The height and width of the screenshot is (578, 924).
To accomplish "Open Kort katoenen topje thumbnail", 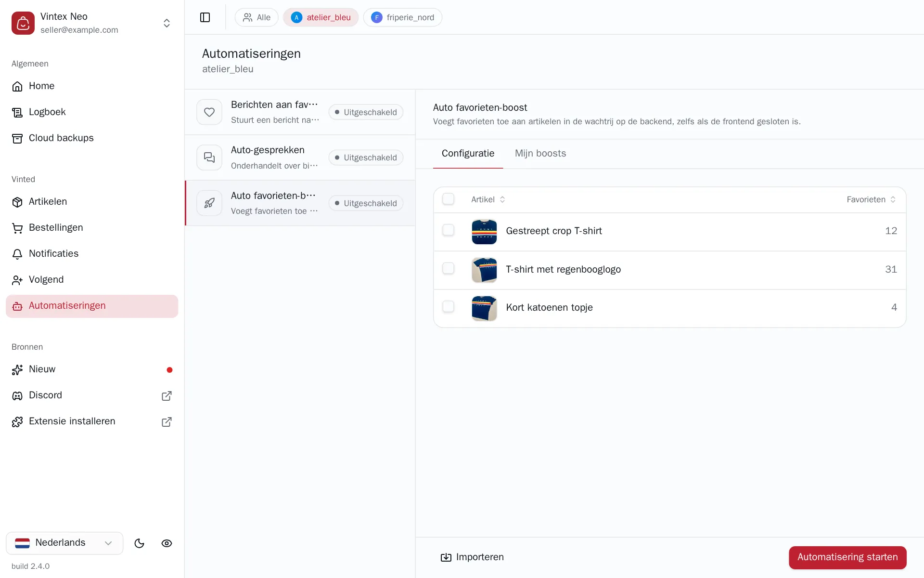I will [x=484, y=308].
